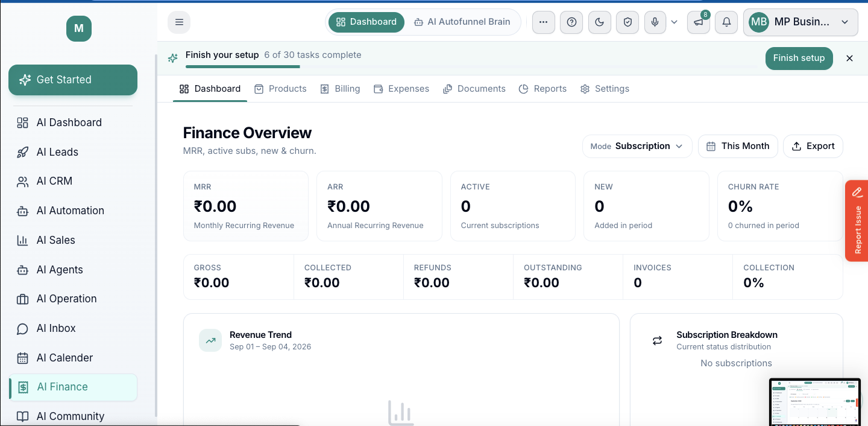Viewport: 868px width, 426px height.
Task: Open the MP Business account dropdown
Action: (x=800, y=22)
